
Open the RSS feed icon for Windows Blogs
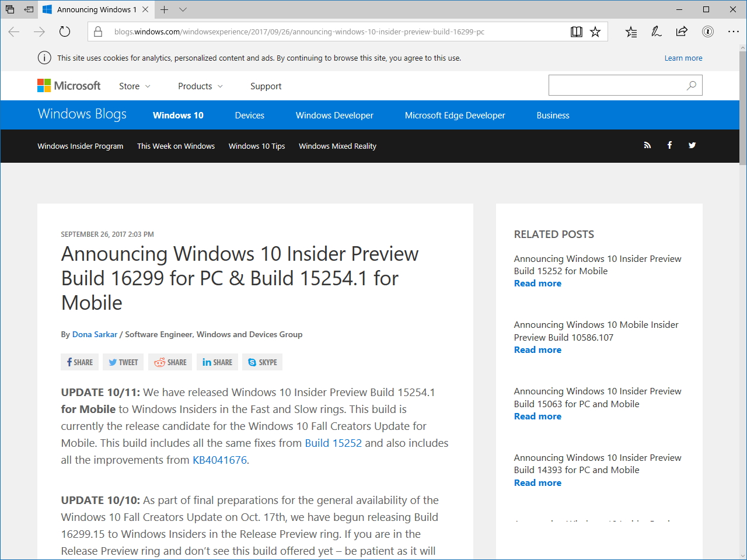[647, 145]
